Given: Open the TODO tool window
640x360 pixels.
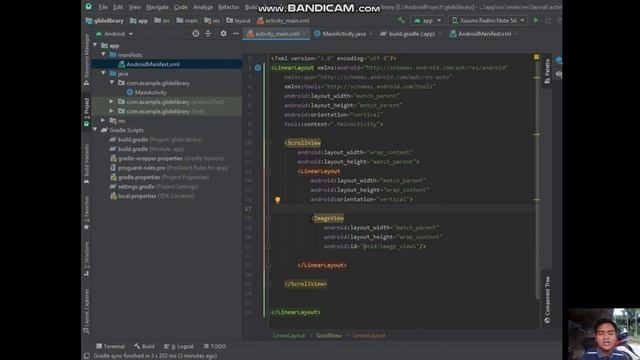Looking at the screenshot, I should click(x=214, y=346).
